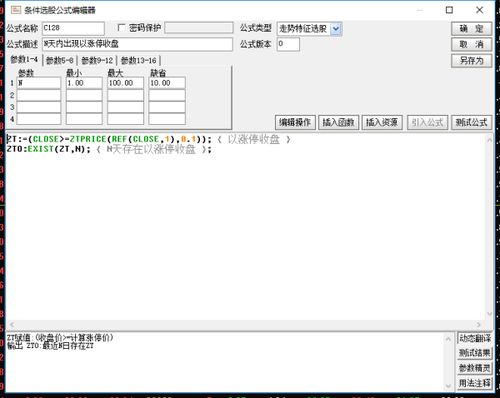The width and height of the screenshot is (500, 398).
Task: Click the comment 以涨停收盘 on first line
Action: pos(254,139)
